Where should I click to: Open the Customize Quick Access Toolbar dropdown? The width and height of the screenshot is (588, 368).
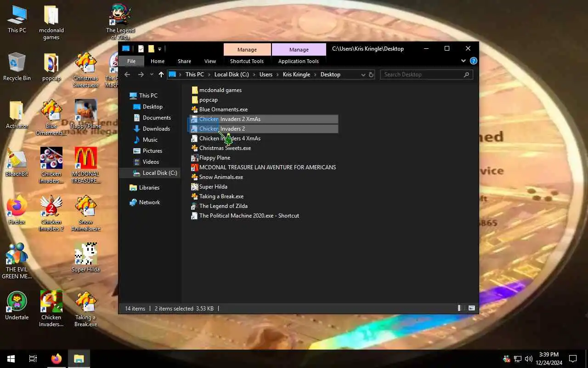159,49
